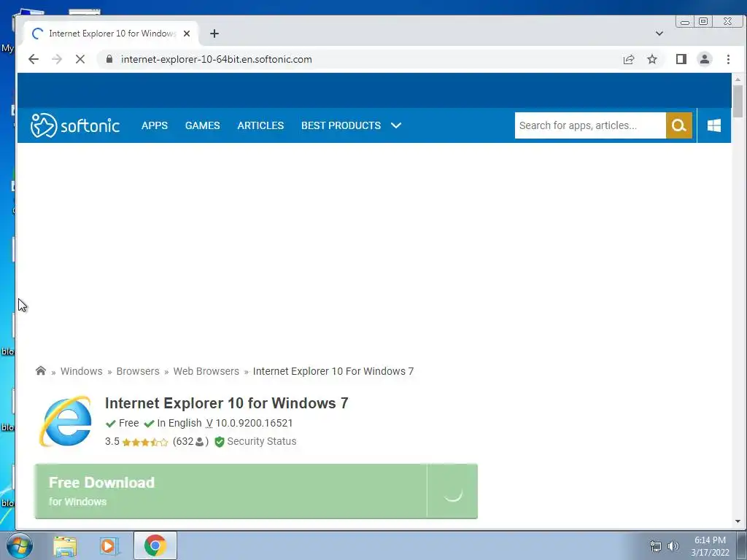747x560 pixels.
Task: Click the star rating
Action: click(x=145, y=442)
